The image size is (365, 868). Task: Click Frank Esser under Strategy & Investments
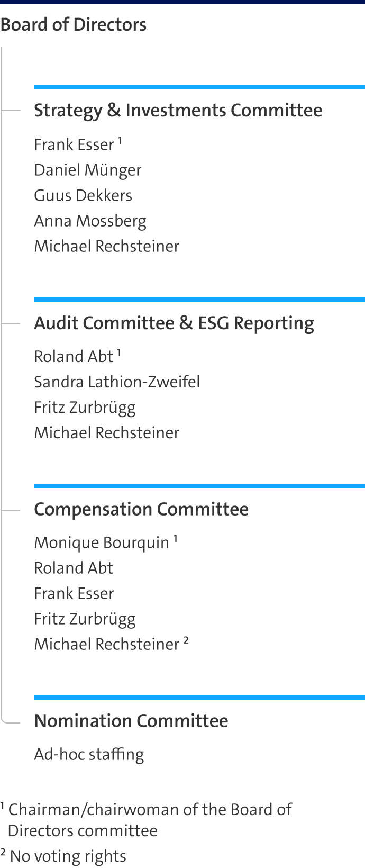[x=74, y=144]
